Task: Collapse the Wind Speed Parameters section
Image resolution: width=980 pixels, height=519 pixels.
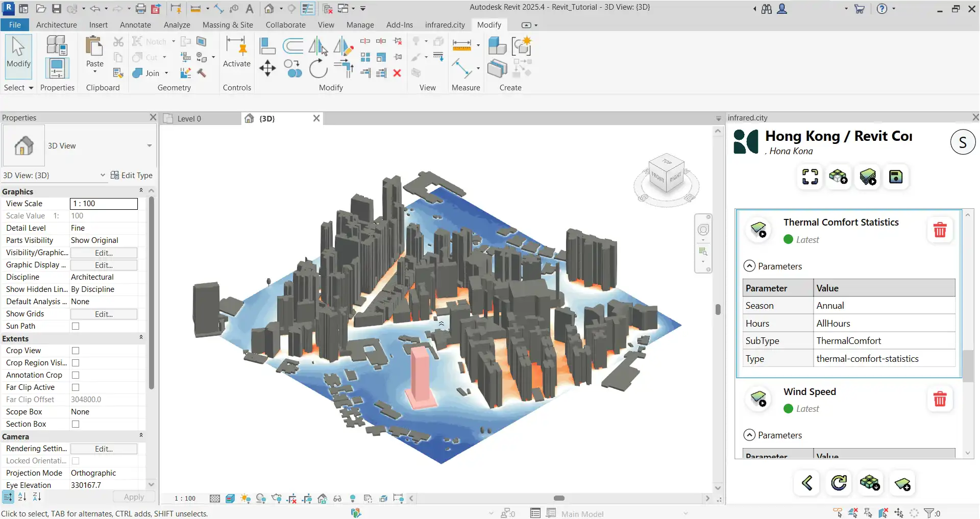Action: tap(749, 435)
